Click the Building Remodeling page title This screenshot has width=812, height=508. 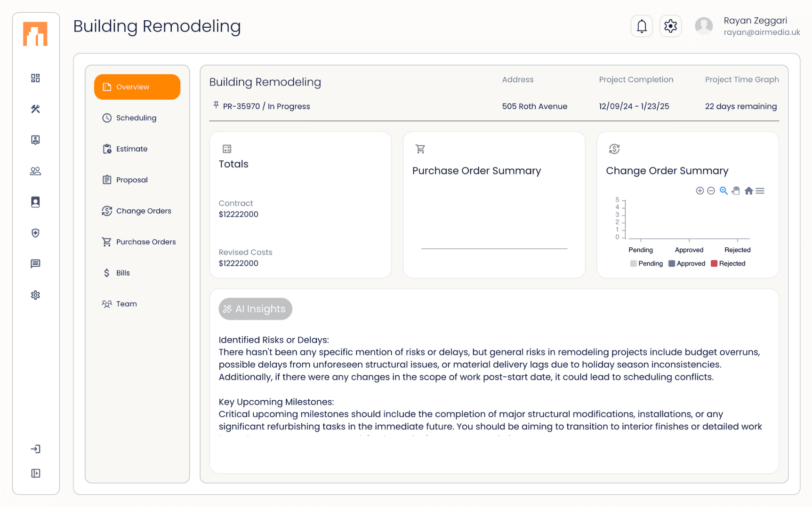(x=157, y=26)
